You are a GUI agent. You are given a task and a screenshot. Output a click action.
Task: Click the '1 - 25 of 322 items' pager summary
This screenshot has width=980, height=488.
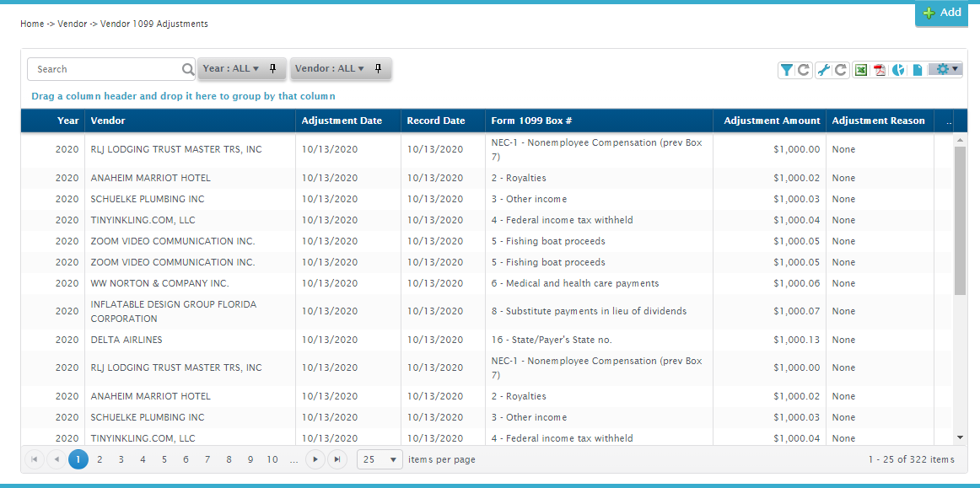[911, 460]
